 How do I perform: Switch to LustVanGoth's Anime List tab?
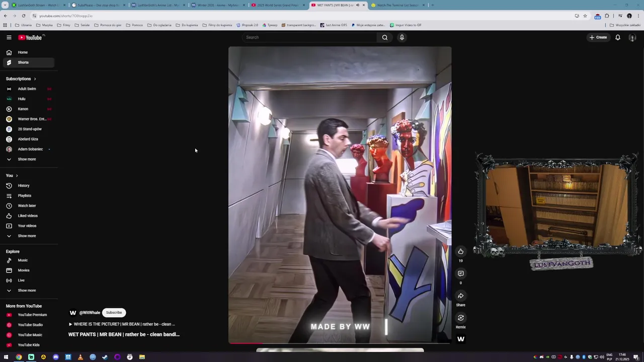158,5
